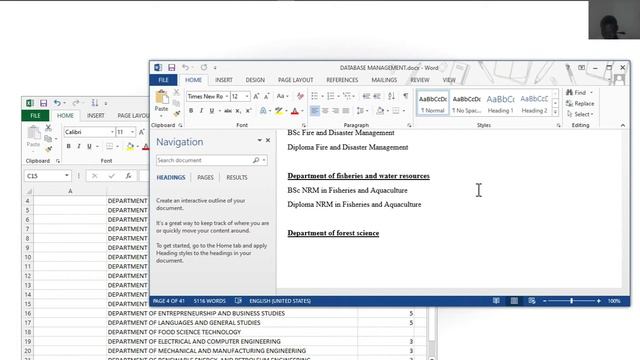Select Align Right in Word
640x360 pixels.
tap(336, 111)
